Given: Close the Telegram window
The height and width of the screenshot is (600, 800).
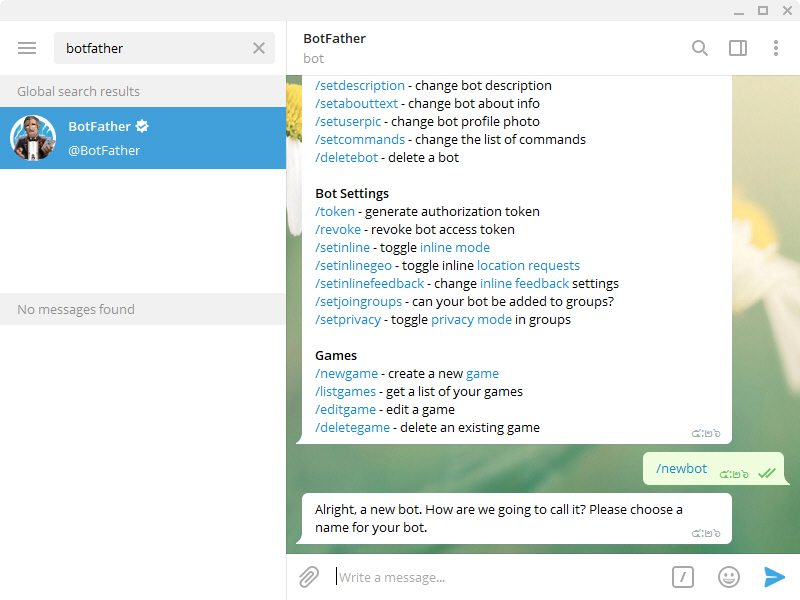Looking at the screenshot, I should point(787,11).
